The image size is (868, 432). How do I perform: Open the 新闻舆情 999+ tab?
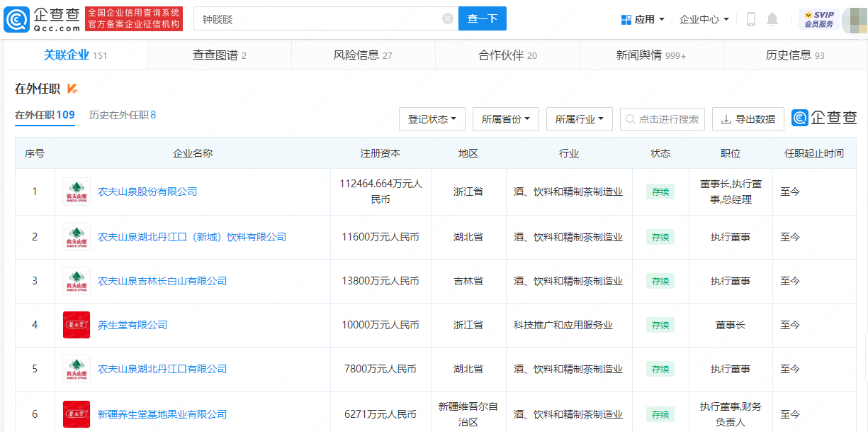tap(651, 55)
